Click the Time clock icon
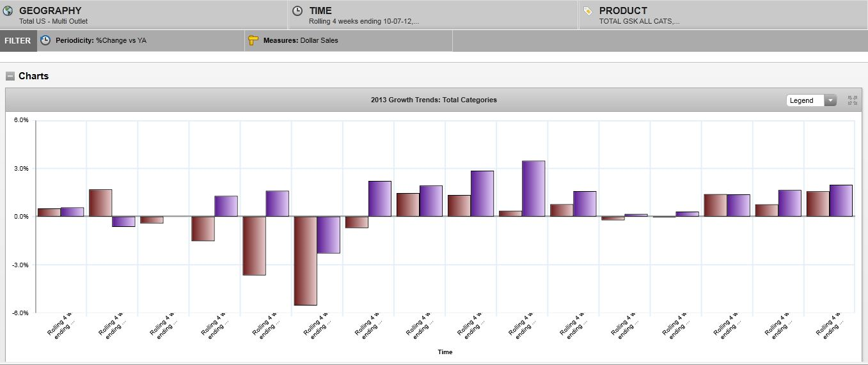This screenshot has width=868, height=365. 297,11
